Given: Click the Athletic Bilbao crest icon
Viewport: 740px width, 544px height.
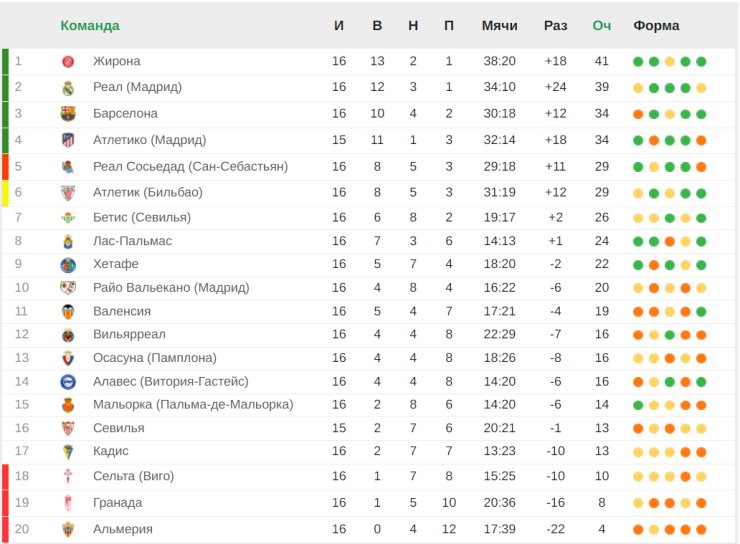Looking at the screenshot, I should (x=68, y=192).
